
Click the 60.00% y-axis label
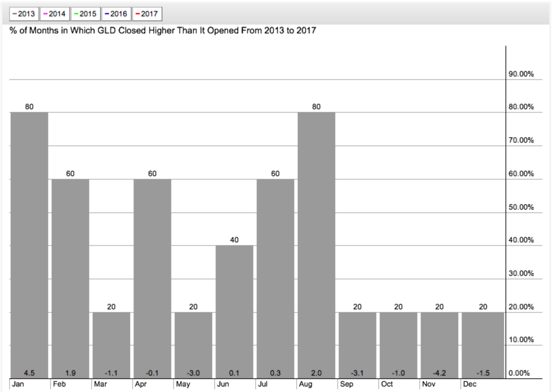click(x=521, y=174)
